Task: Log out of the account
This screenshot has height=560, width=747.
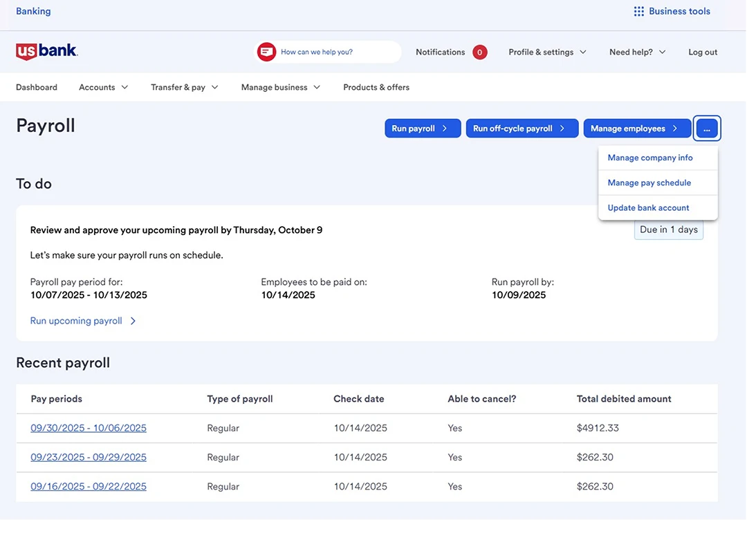Action: coord(703,52)
